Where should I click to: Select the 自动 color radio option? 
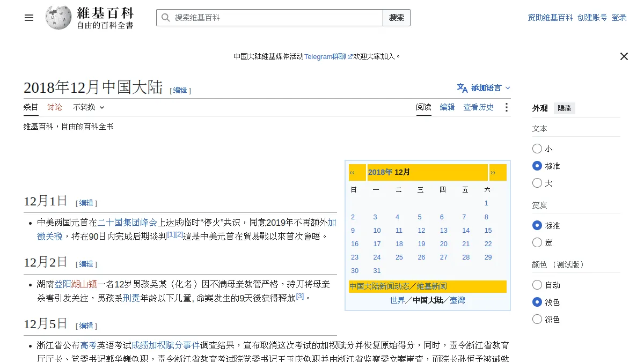pyautogui.click(x=537, y=285)
